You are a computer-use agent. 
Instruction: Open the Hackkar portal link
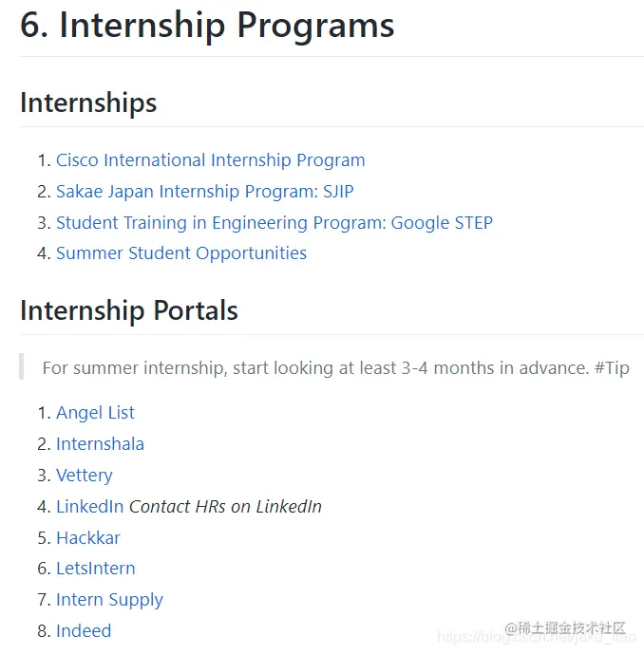[x=88, y=538]
